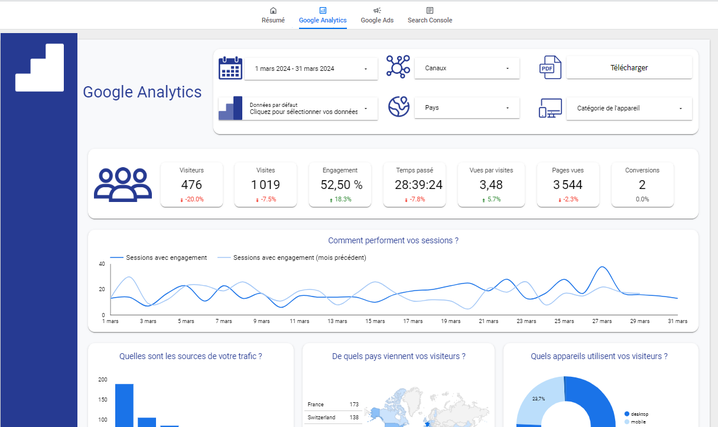The image size is (718, 427).
Task: Open the Pays dropdown
Action: tap(467, 108)
